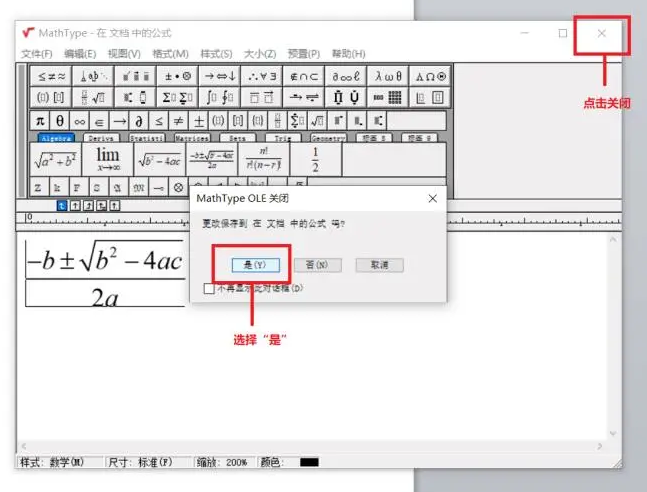Viewport: 647px width, 492px height.
Task: Switch to the Trig tab
Action: click(283, 138)
